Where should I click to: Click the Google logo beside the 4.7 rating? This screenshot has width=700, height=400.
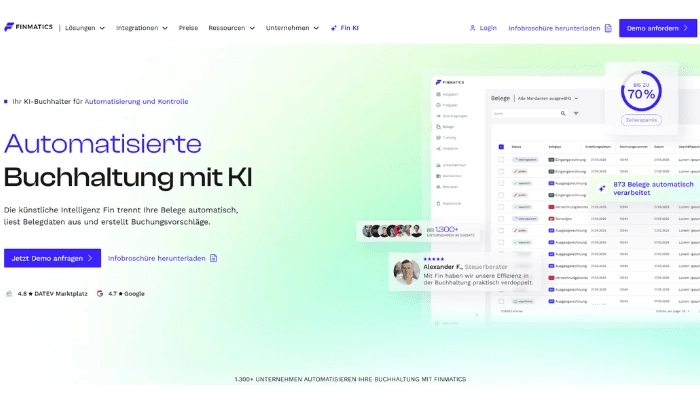tap(100, 294)
